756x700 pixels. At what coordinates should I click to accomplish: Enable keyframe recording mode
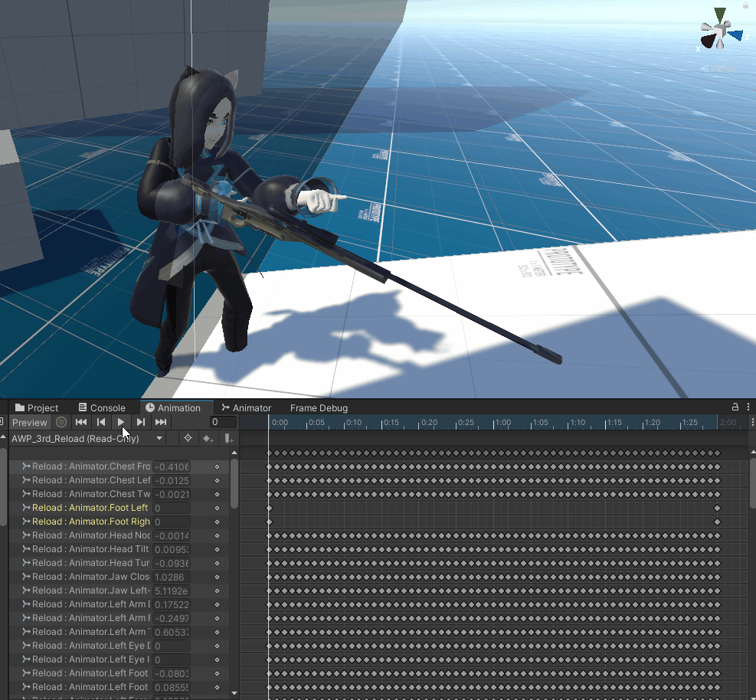[x=61, y=422]
